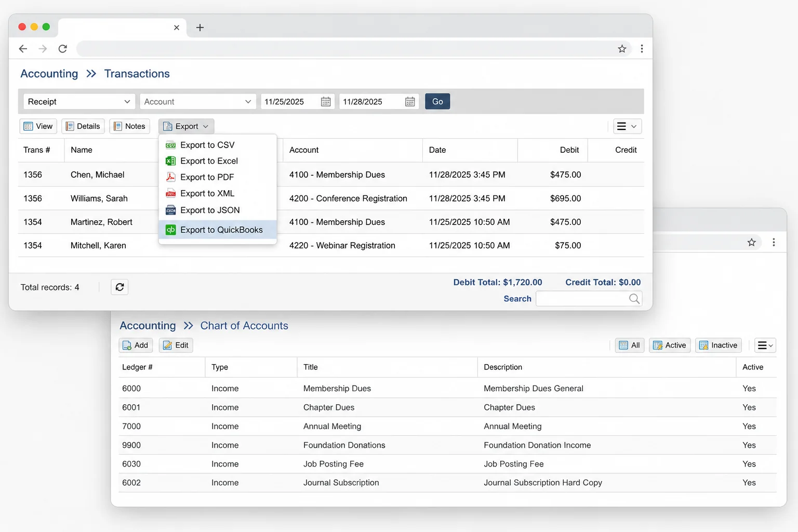Open Chart of Accounts window browser menu
Viewport: 798px width, 532px height.
click(x=774, y=242)
